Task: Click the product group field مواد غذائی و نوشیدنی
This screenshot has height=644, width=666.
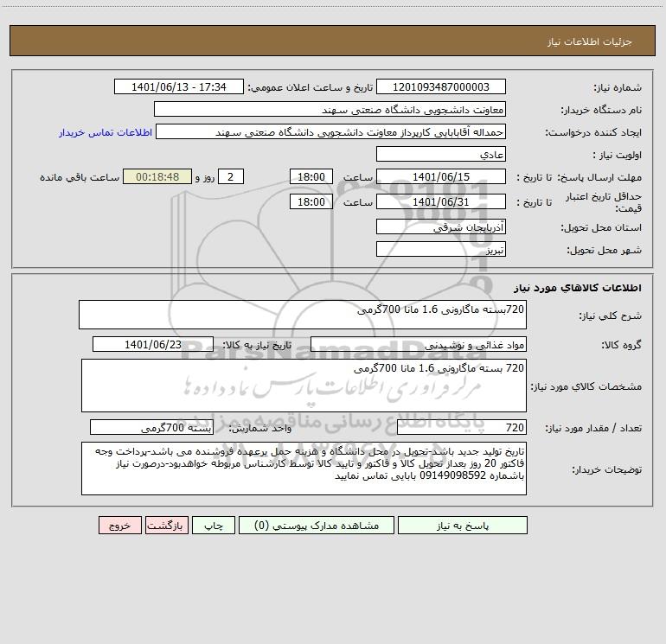Action: tap(419, 344)
